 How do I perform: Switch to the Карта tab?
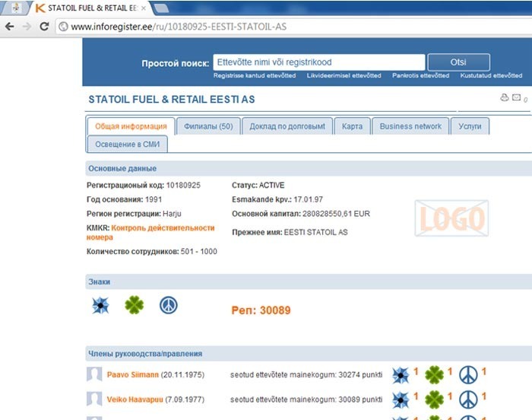coord(352,126)
